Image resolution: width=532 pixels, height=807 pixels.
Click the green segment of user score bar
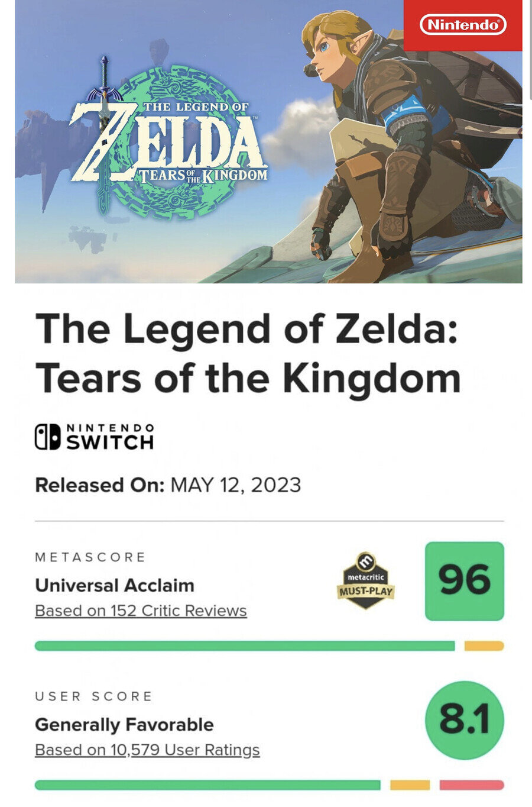pyautogui.click(x=207, y=785)
